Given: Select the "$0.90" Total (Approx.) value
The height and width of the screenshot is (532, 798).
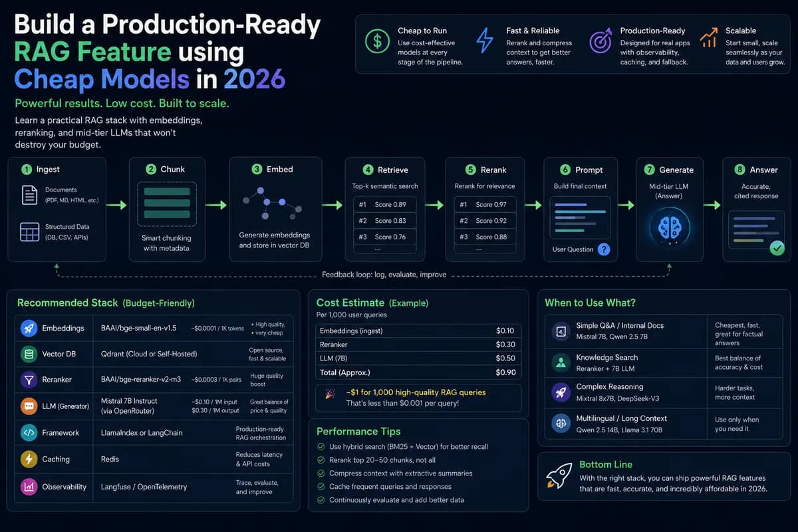Looking at the screenshot, I should tap(505, 372).
